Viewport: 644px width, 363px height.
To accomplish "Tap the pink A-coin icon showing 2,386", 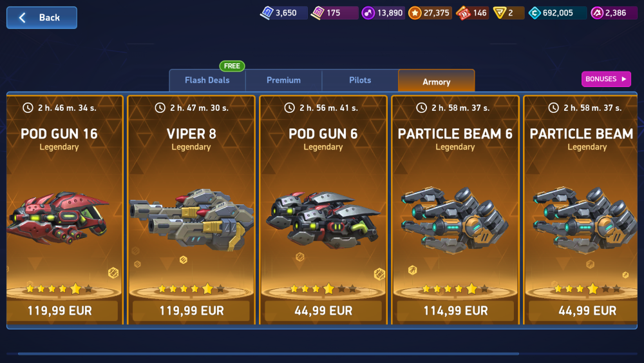I will pos(597,13).
